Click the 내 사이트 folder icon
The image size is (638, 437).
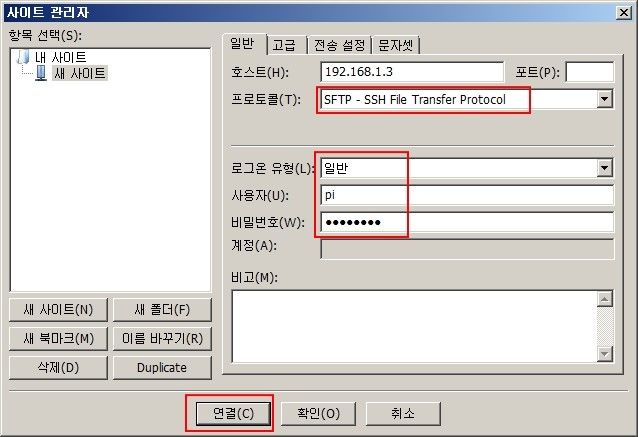click(24, 57)
